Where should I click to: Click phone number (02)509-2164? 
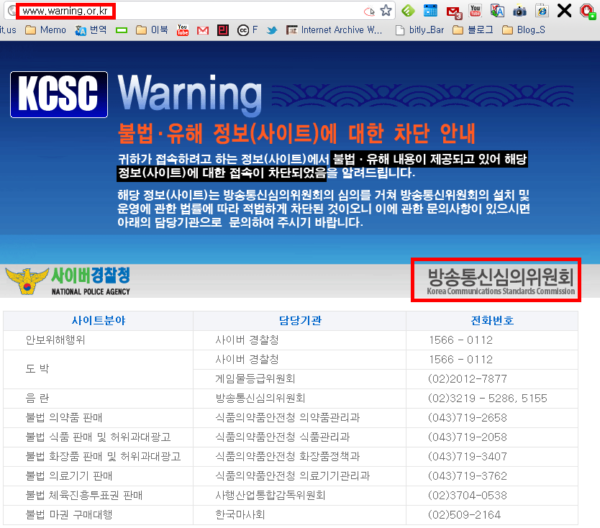(x=464, y=515)
